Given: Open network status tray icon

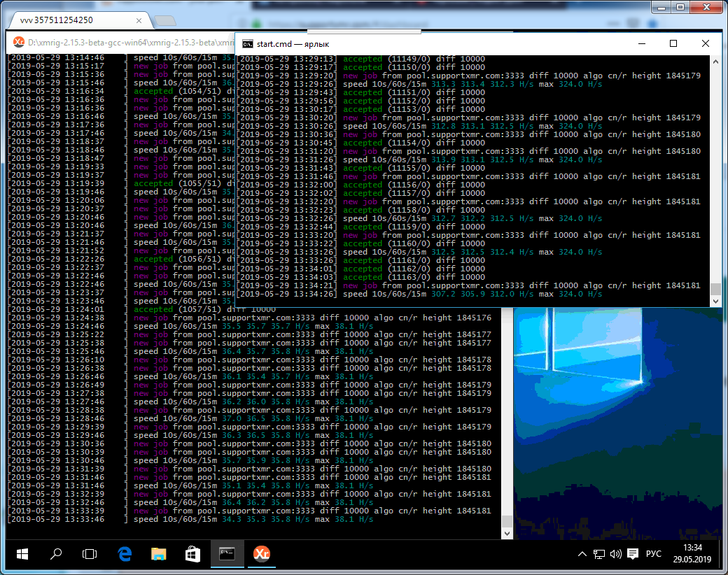Looking at the screenshot, I should click(599, 553).
